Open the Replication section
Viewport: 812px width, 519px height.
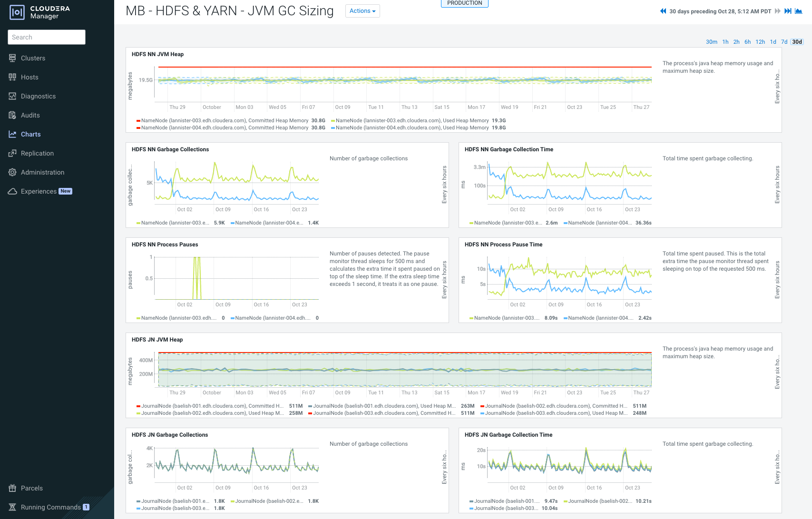(x=37, y=153)
